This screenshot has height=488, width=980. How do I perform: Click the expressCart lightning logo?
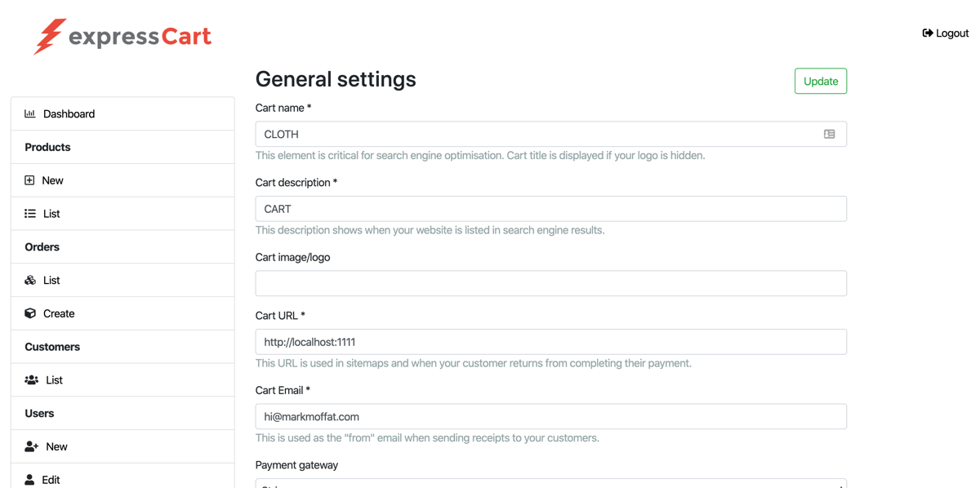(x=49, y=37)
